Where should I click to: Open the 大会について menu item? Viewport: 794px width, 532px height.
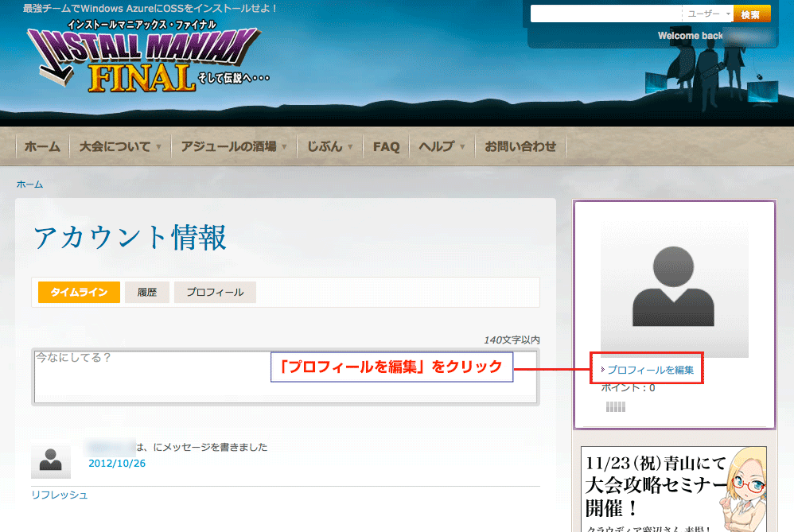click(115, 147)
